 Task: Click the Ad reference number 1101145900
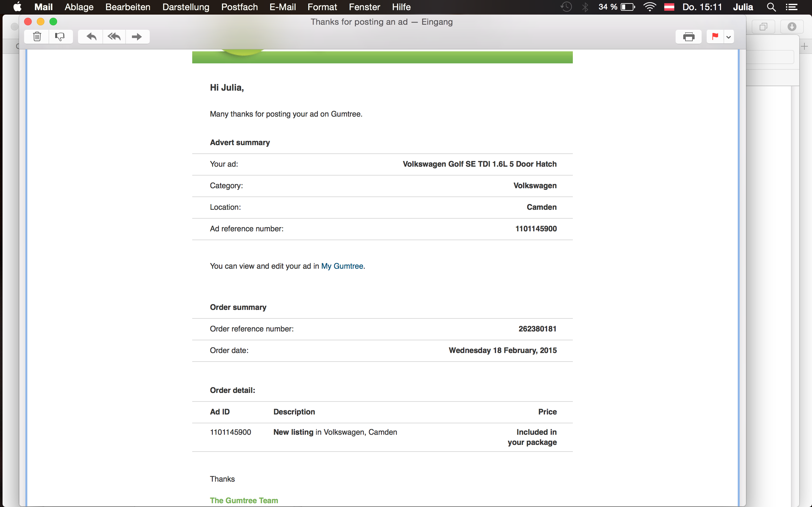tap(536, 229)
